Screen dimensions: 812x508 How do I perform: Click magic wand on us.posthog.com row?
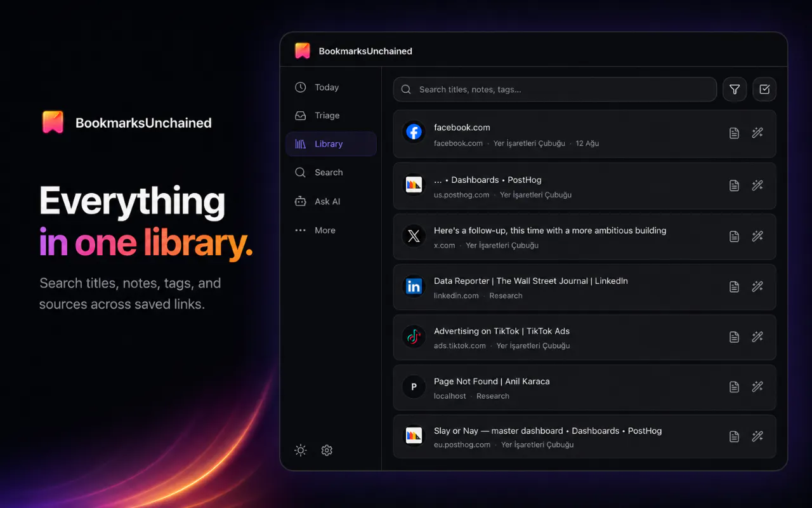[757, 185]
